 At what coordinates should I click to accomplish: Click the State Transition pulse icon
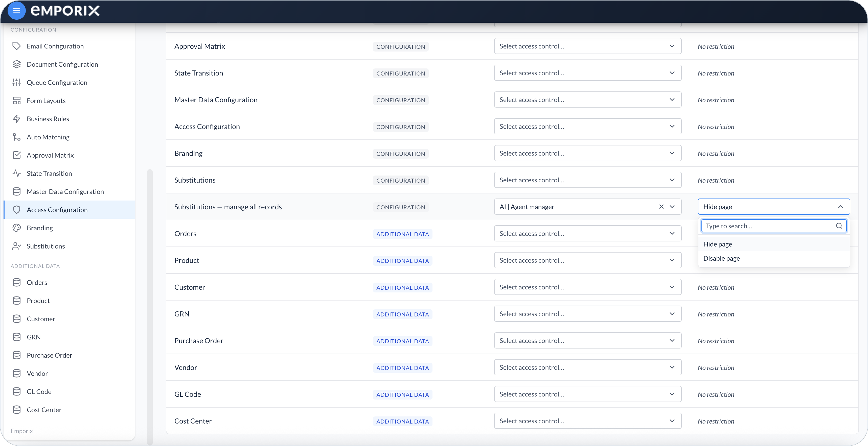(16, 173)
